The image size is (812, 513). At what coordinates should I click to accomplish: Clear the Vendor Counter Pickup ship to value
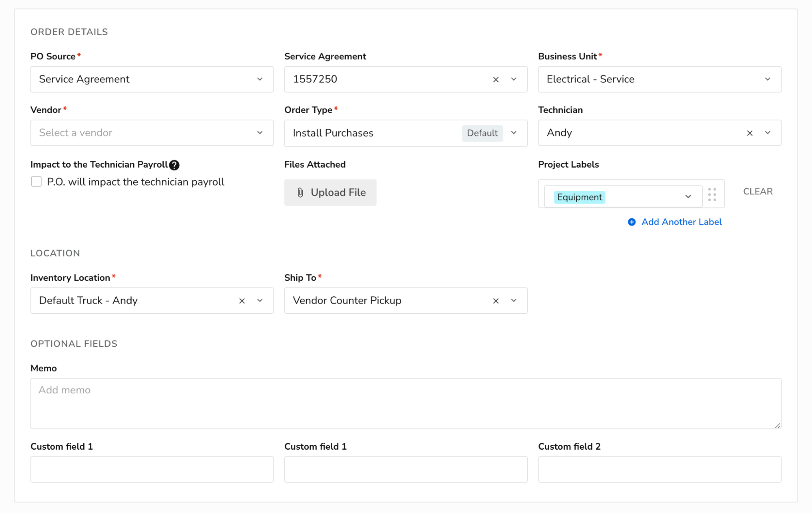coord(496,301)
